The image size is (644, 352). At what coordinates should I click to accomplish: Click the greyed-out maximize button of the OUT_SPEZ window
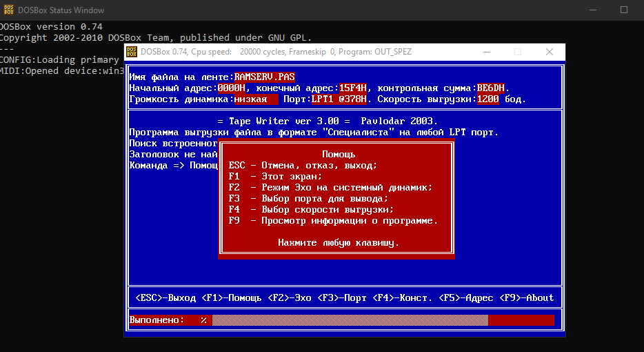(518, 52)
